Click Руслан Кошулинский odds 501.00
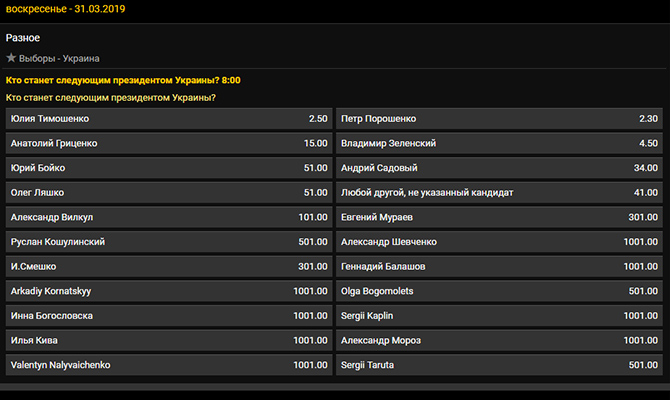This screenshot has width=670, height=400. point(168,242)
